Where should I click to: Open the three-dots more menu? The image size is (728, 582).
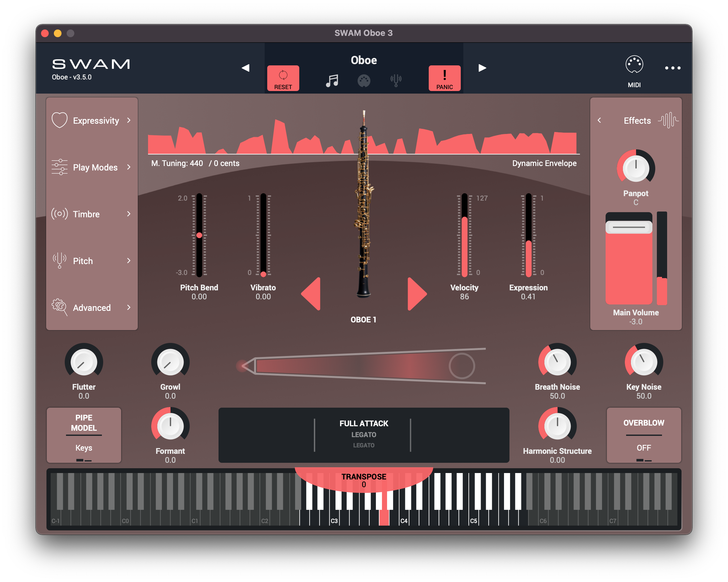click(x=672, y=68)
